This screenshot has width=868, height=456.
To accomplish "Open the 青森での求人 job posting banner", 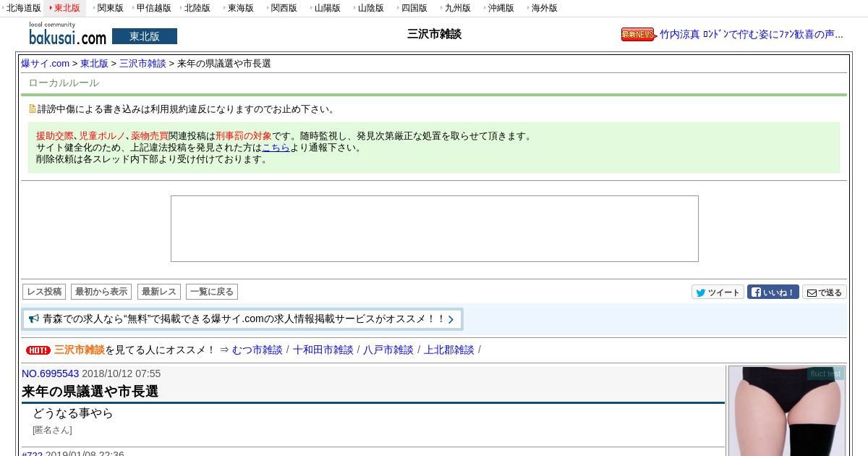I will pyautogui.click(x=242, y=319).
